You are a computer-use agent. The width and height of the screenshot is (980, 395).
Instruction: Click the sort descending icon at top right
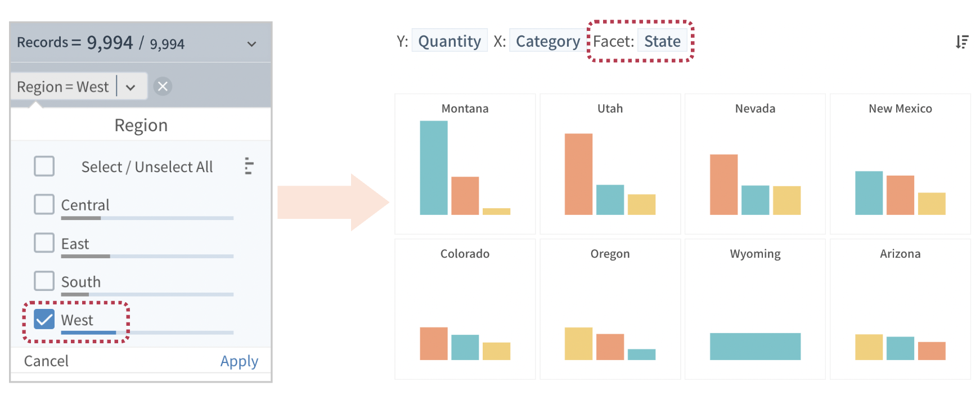962,42
